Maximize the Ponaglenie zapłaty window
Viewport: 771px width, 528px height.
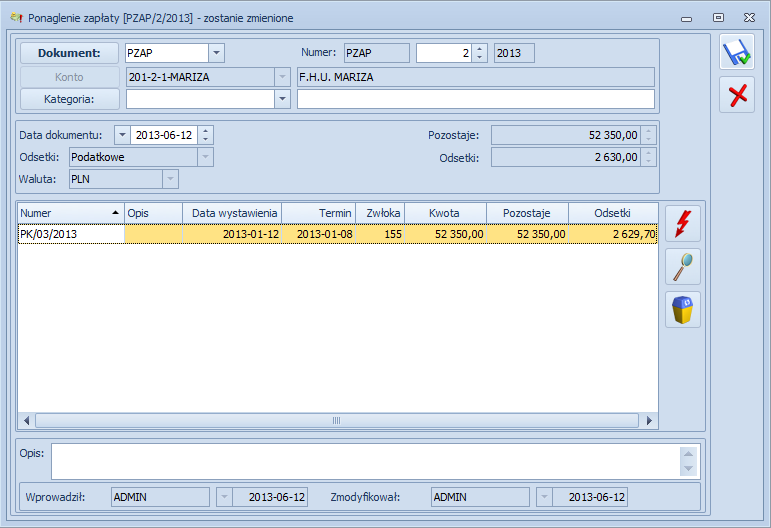click(x=718, y=18)
